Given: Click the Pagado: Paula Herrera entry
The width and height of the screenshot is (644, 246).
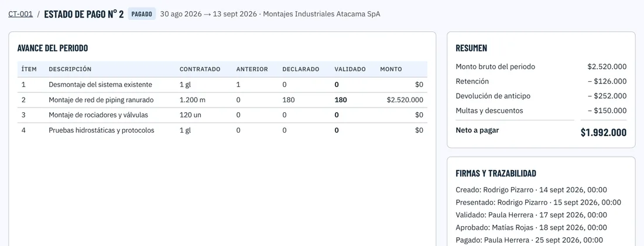Looking at the screenshot, I should click(x=529, y=240).
